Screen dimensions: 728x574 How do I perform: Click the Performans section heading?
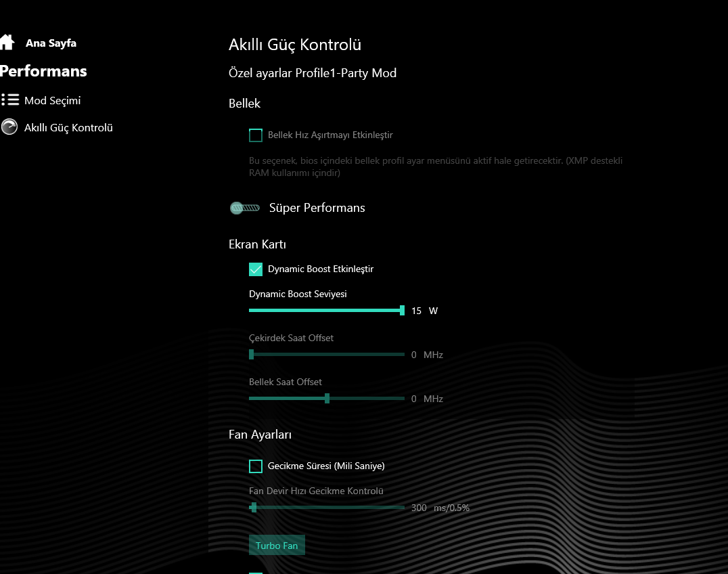click(43, 71)
